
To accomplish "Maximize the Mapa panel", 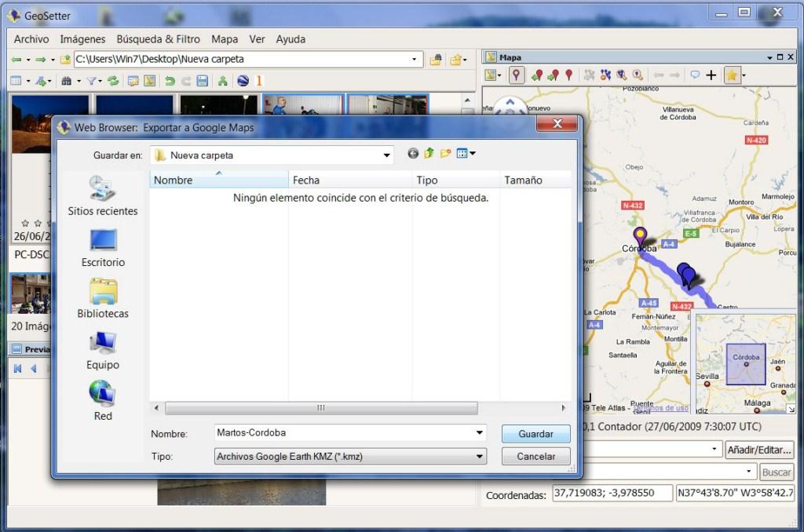I will point(780,57).
